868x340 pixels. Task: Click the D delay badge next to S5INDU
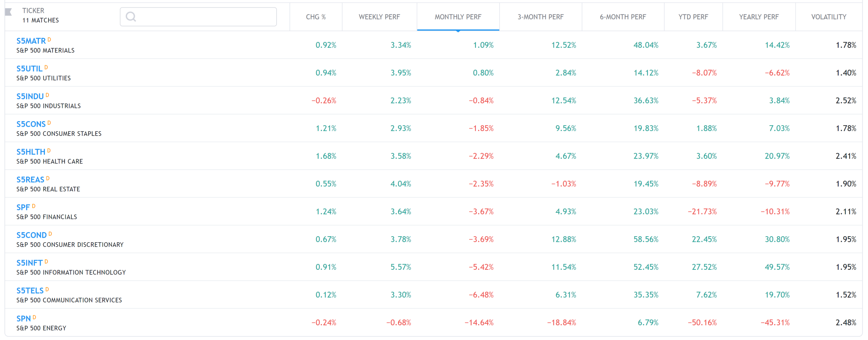(x=47, y=95)
